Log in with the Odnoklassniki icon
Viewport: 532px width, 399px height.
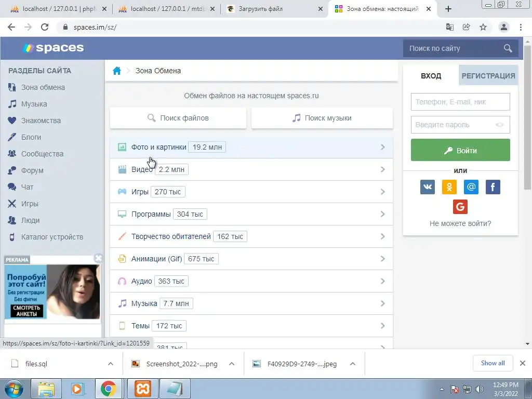click(449, 187)
